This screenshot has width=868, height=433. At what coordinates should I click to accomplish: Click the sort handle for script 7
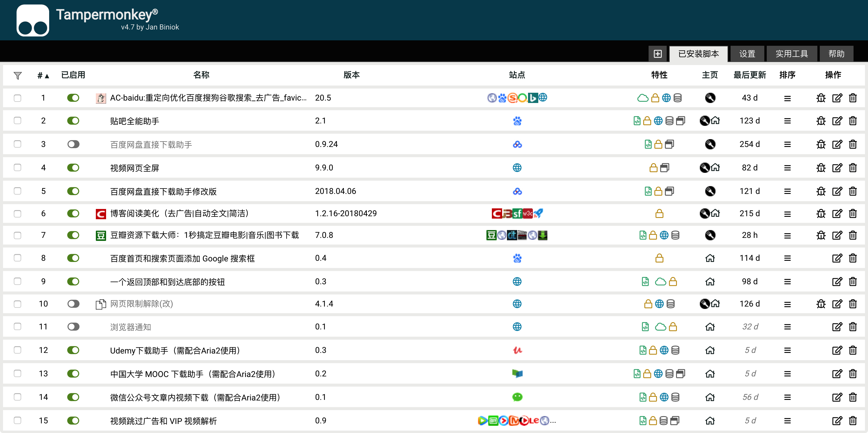click(x=788, y=235)
